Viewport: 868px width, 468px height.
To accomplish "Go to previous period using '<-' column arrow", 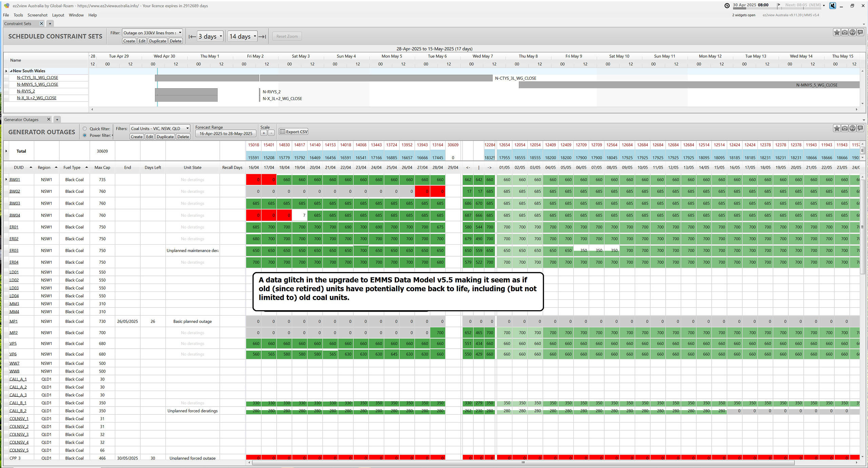I will click(468, 167).
